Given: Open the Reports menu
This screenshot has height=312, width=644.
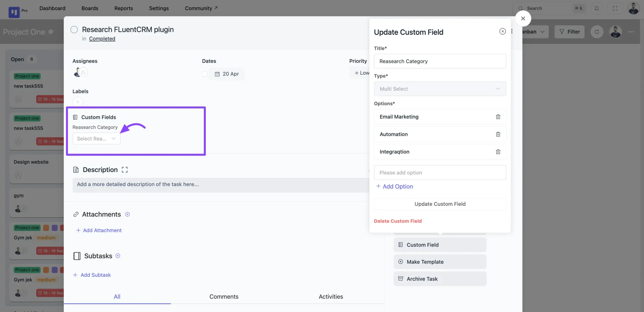Looking at the screenshot, I should coord(124,8).
